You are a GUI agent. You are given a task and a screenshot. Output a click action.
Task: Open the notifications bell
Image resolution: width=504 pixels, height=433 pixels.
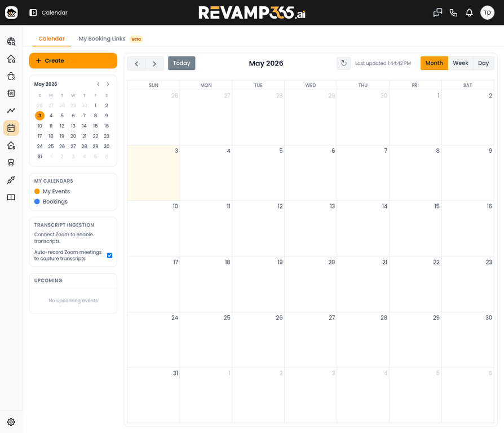coord(469,12)
